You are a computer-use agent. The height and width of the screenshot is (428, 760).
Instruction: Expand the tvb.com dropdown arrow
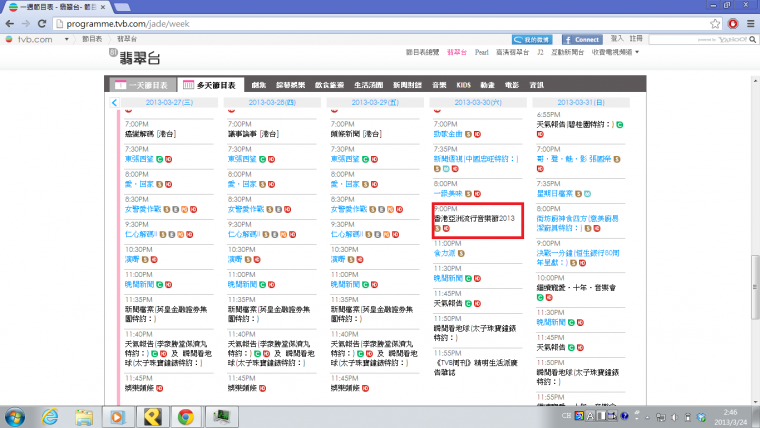pos(66,39)
